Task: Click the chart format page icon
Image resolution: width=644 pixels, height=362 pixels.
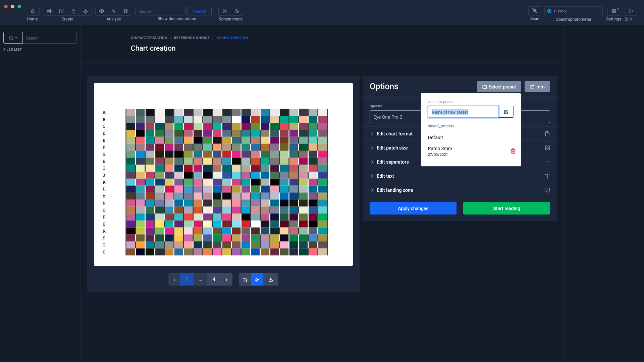Action: click(547, 134)
